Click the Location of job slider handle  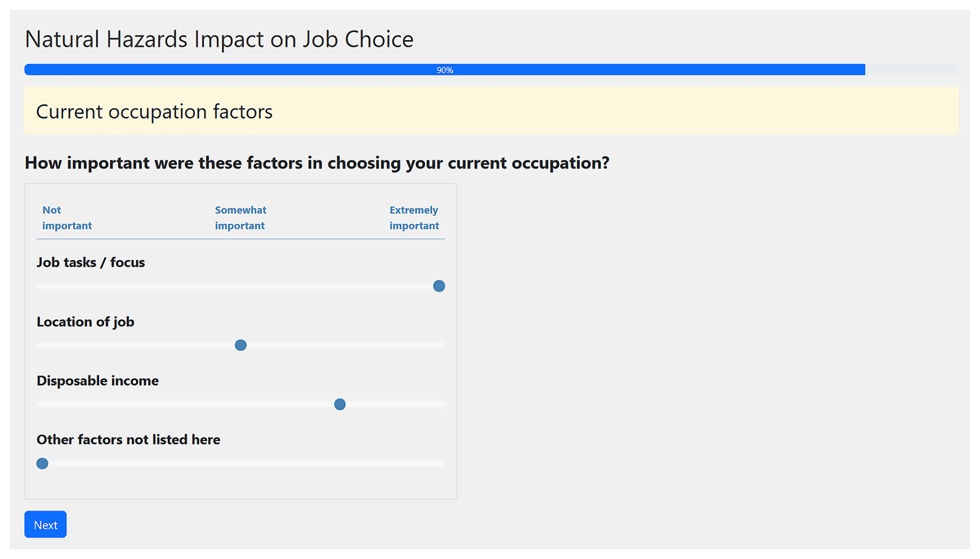240,345
